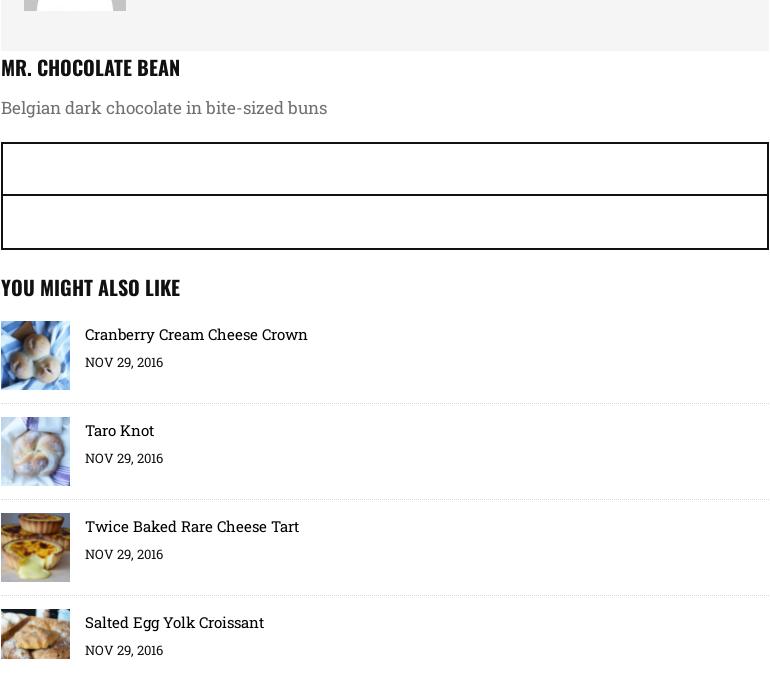Click the Cranberry Cream Cheese Crown thumbnail
Screen dimensions: 770x685
pos(35,355)
